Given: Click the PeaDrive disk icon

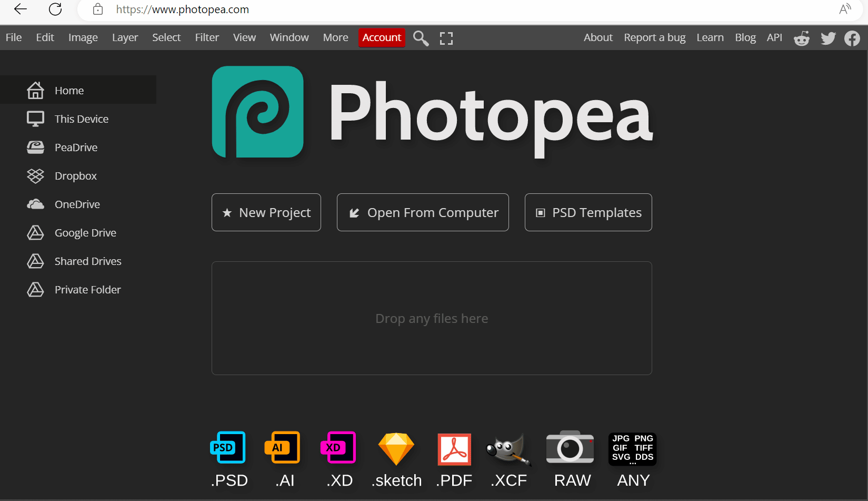Looking at the screenshot, I should pos(35,147).
